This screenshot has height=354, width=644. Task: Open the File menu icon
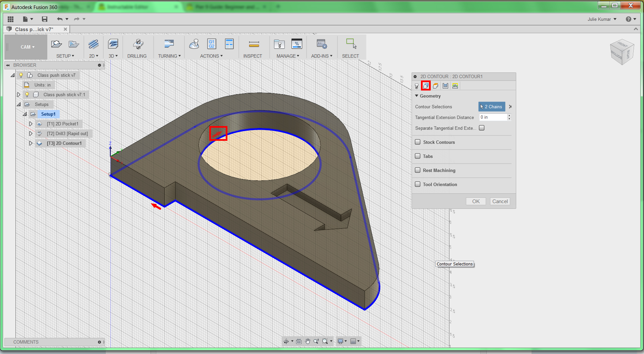pyautogui.click(x=25, y=19)
